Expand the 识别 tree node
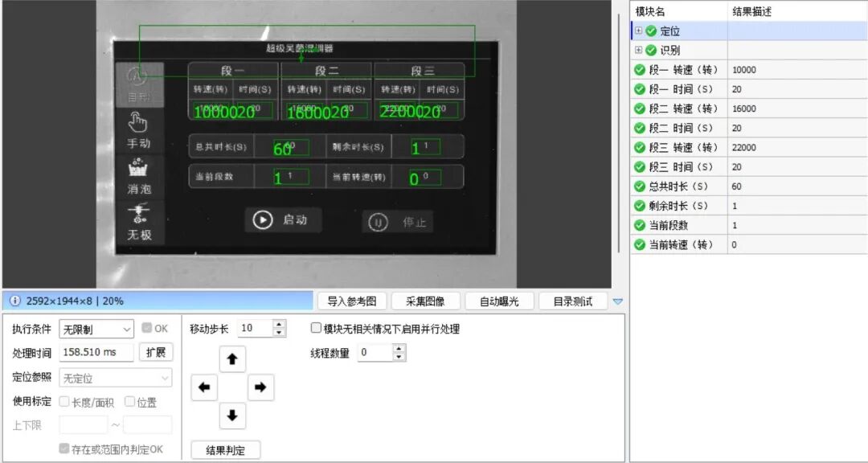868x463 pixels. point(638,51)
